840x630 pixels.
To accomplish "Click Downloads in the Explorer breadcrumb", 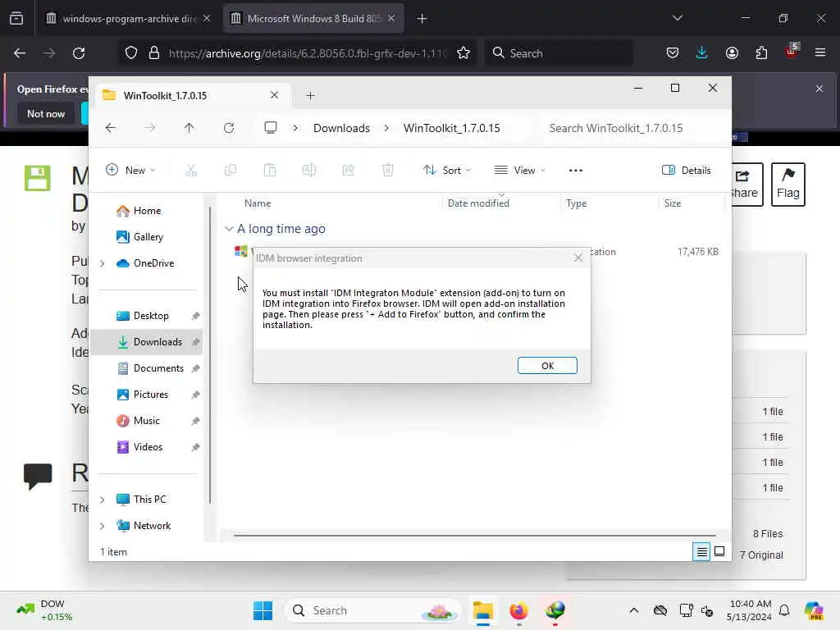I will tap(341, 128).
